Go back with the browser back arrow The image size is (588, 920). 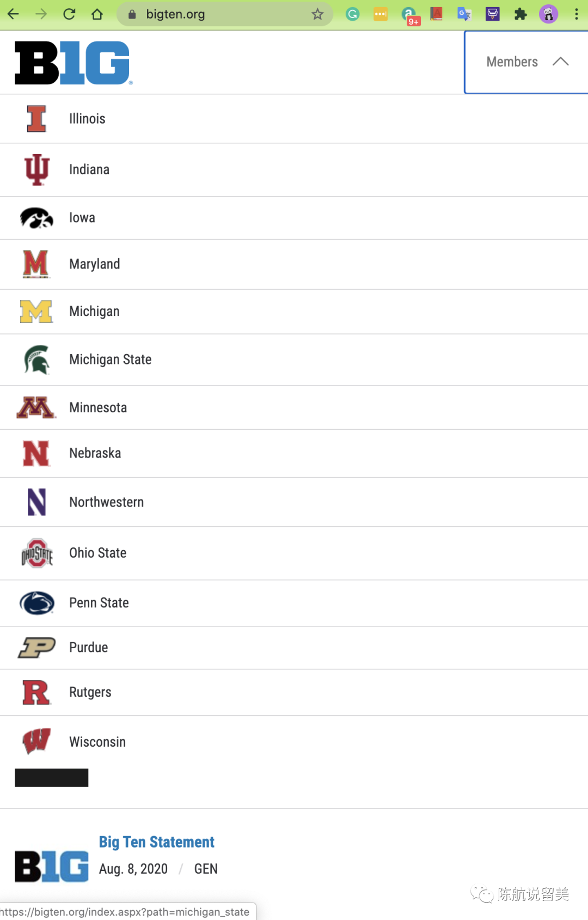(14, 14)
